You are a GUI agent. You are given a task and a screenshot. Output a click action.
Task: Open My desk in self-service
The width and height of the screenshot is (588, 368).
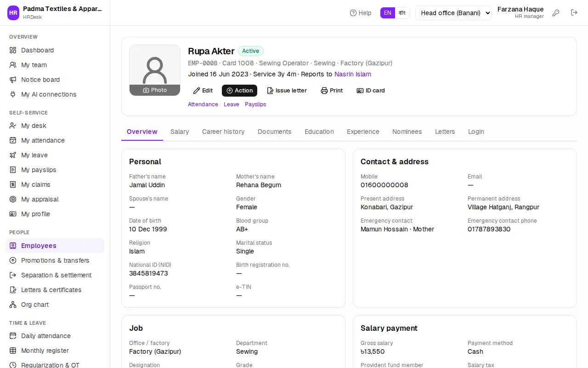pos(55,126)
